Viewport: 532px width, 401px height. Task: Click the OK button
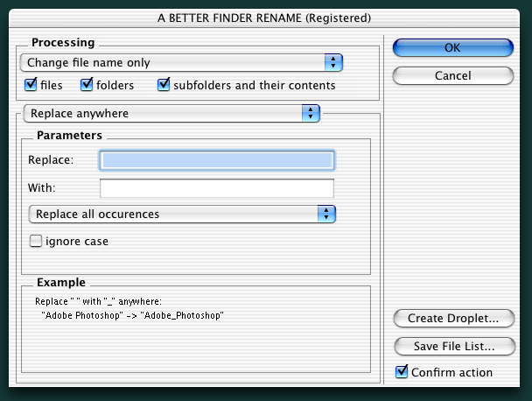coord(453,47)
